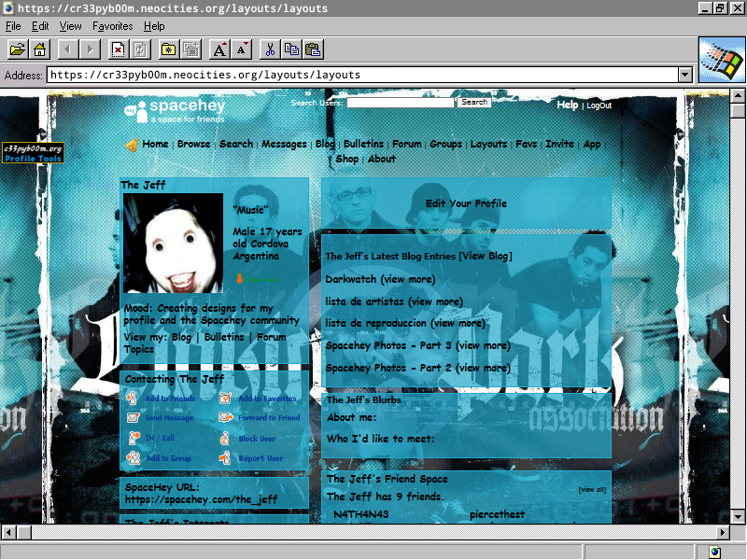Stop page loading icon with red X
Viewport: 747px width, 560px height.
tap(118, 49)
